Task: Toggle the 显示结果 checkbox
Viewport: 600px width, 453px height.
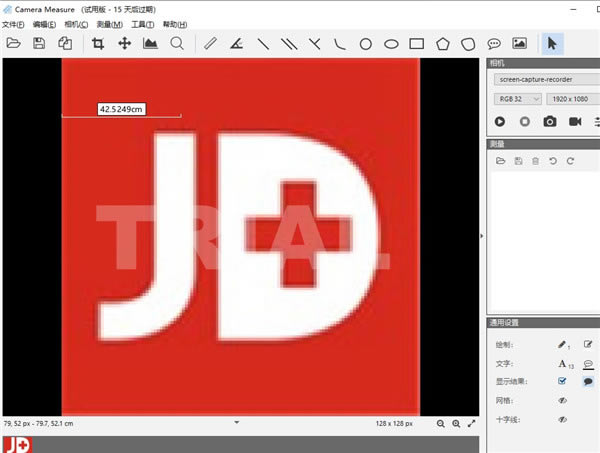Action: (562, 381)
